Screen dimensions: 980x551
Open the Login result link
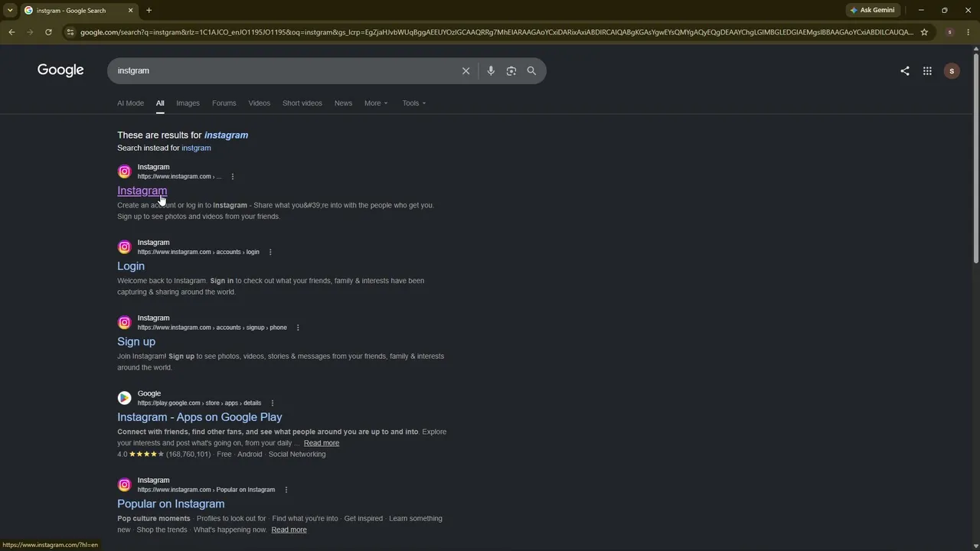click(x=131, y=266)
